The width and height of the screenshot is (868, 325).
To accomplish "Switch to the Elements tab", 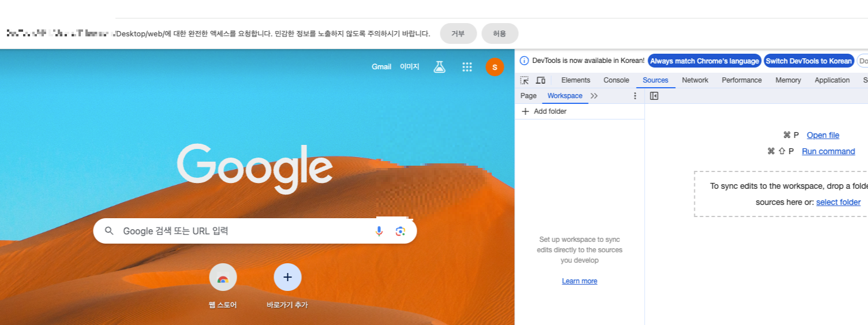I will [575, 80].
